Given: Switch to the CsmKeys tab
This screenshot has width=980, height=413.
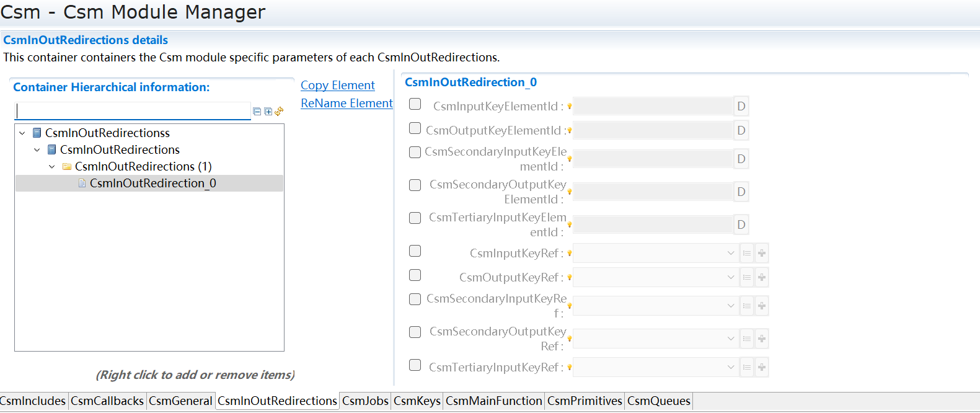Looking at the screenshot, I should pos(417,401).
